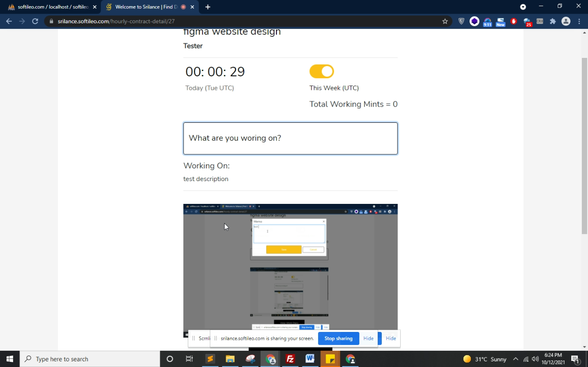Screen dimensions: 588x367
Task: Open the tab search dropdown arrow
Action: point(523,7)
